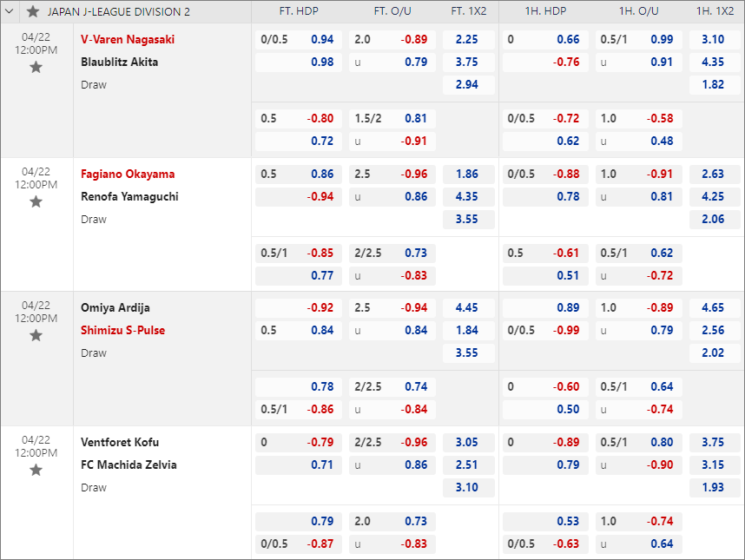This screenshot has width=745, height=560.
Task: Select Nagasaki match alternate first-half under at 0.48
Action: coord(639,141)
